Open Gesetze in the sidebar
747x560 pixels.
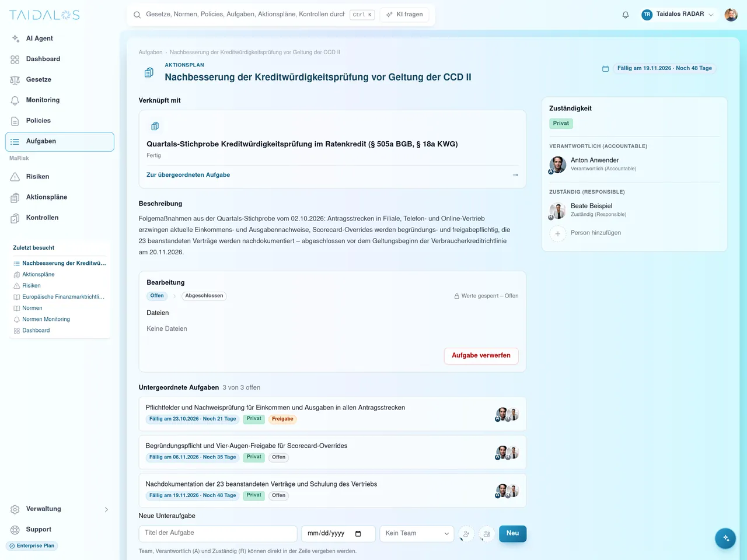pos(60,80)
